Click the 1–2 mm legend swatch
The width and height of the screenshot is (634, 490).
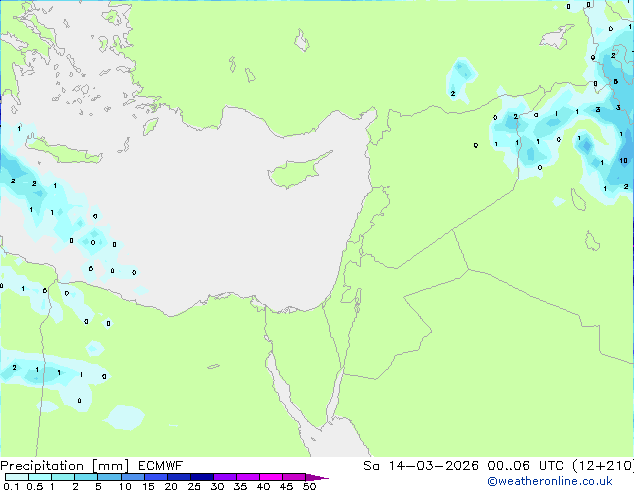pyautogui.click(x=63, y=477)
